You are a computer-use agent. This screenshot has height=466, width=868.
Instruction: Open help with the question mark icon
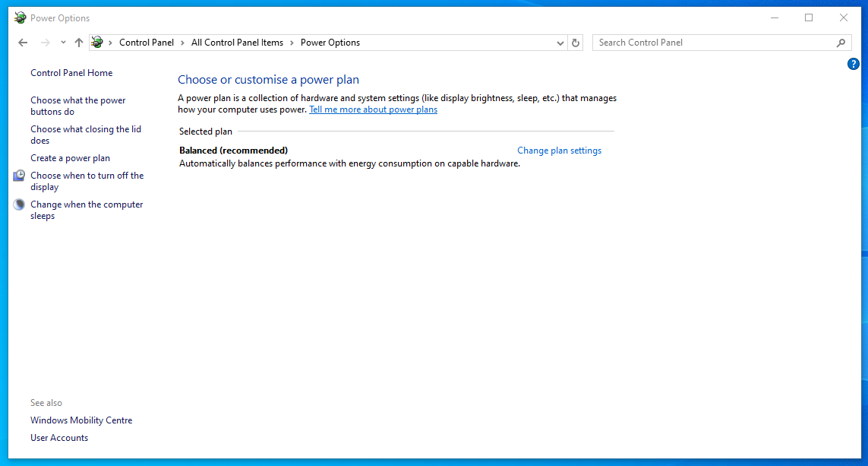coord(853,65)
